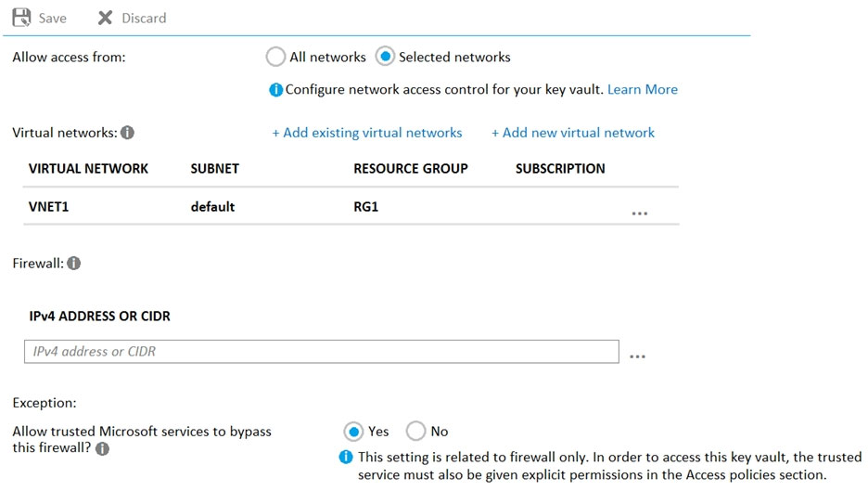Screen dimensions: 868x491
Task: Open ellipsis menu beside IPv4 address field
Action: point(637,355)
